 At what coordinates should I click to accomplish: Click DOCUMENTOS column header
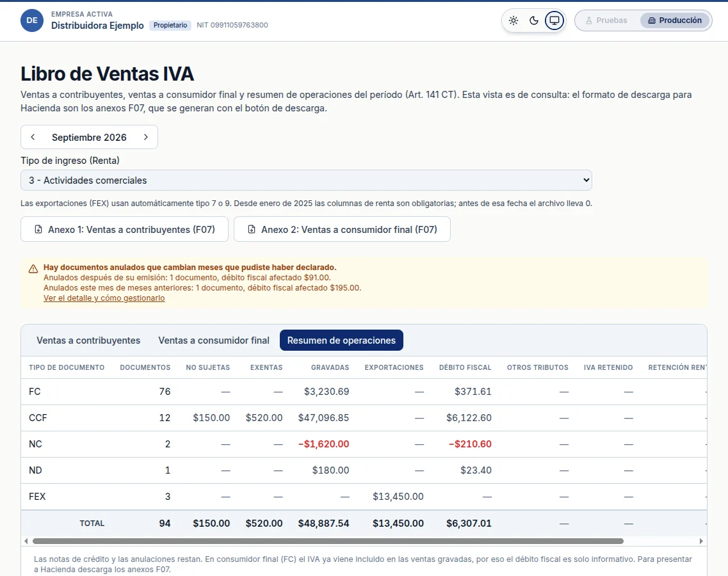pyautogui.click(x=145, y=367)
